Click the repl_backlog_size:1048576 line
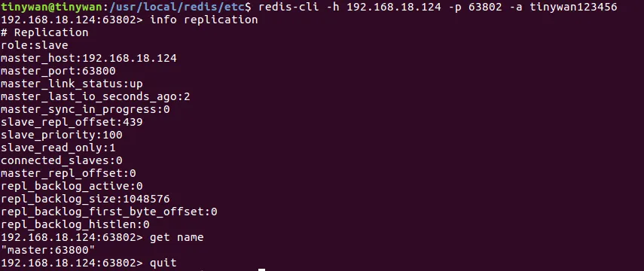 click(85, 199)
